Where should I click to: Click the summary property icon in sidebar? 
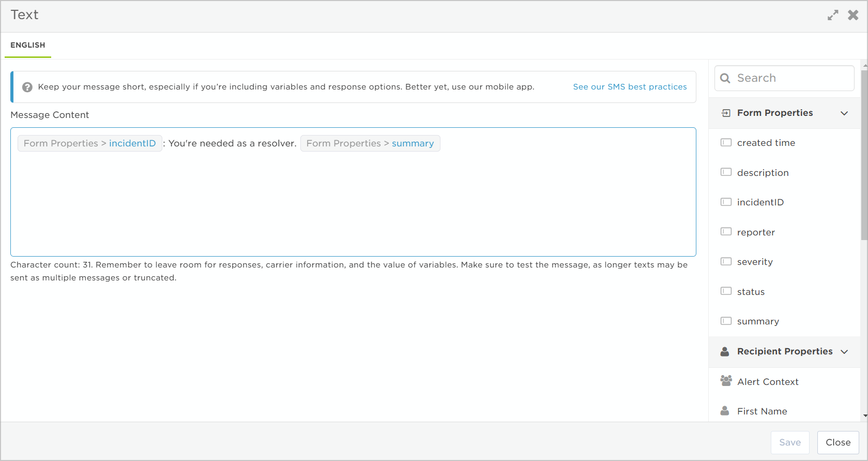coord(726,321)
